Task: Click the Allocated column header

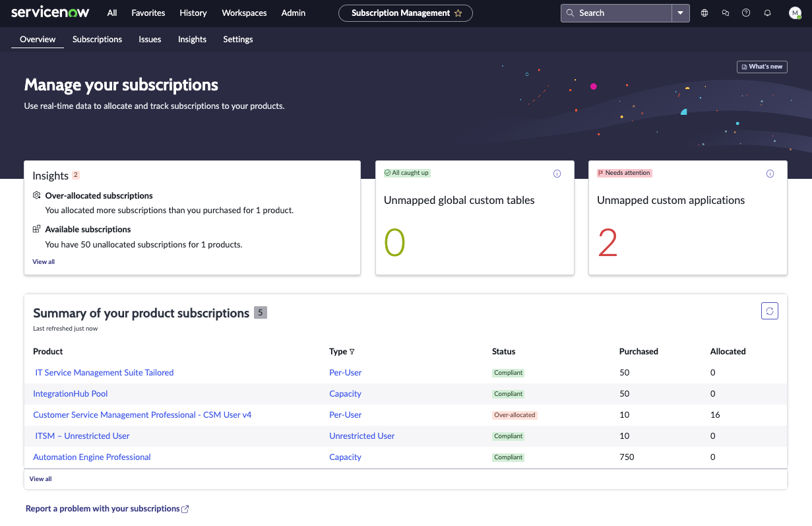Action: [728, 352]
